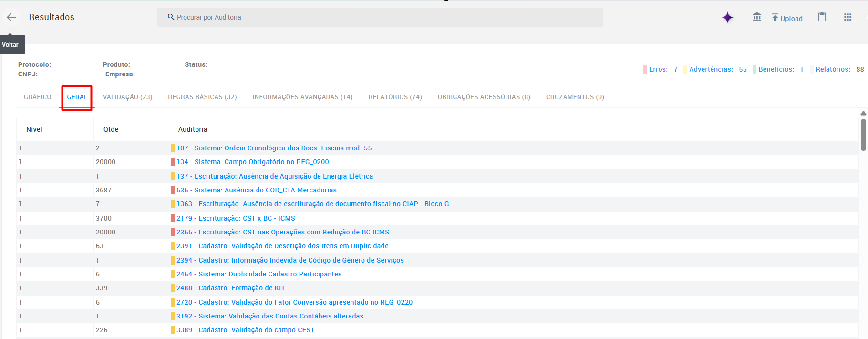
Task: Sort by the Nível column header
Action: pos(34,129)
